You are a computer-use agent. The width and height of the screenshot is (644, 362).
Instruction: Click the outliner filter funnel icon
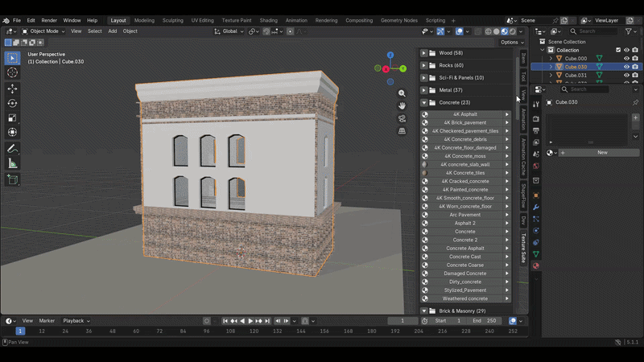(629, 31)
